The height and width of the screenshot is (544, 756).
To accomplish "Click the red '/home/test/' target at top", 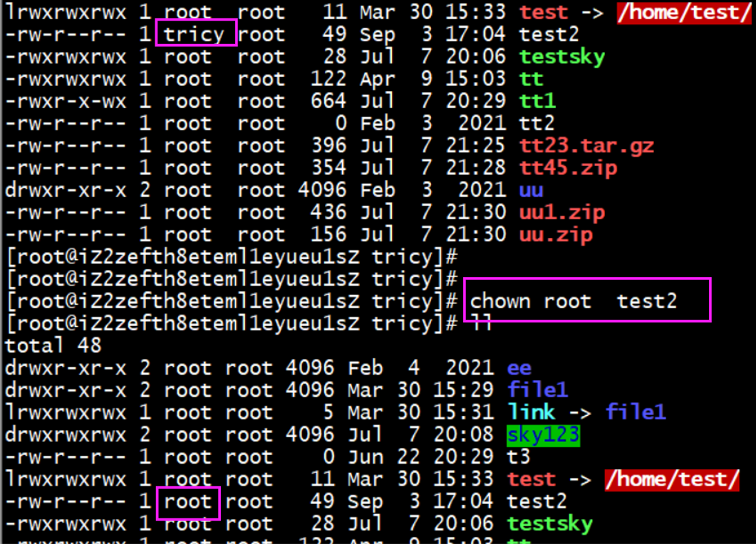I will [x=684, y=13].
